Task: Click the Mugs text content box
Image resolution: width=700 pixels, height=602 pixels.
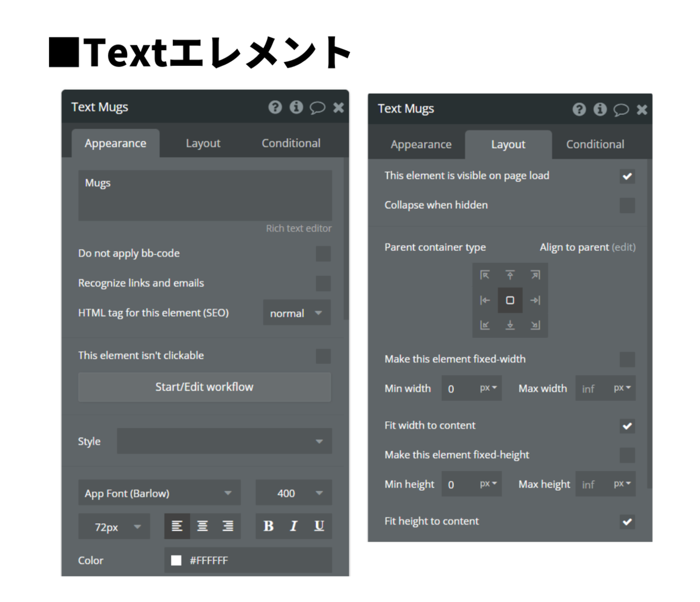Action: [x=205, y=195]
